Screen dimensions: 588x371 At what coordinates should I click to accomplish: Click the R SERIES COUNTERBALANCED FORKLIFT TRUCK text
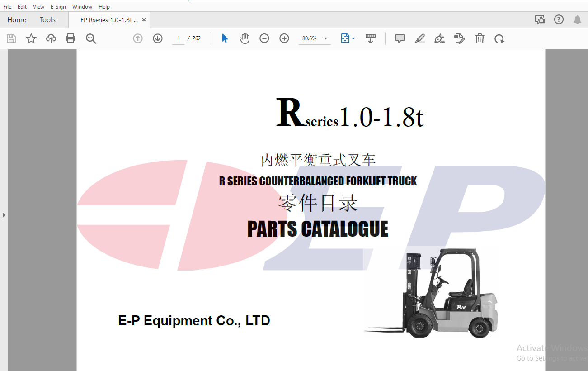click(318, 181)
